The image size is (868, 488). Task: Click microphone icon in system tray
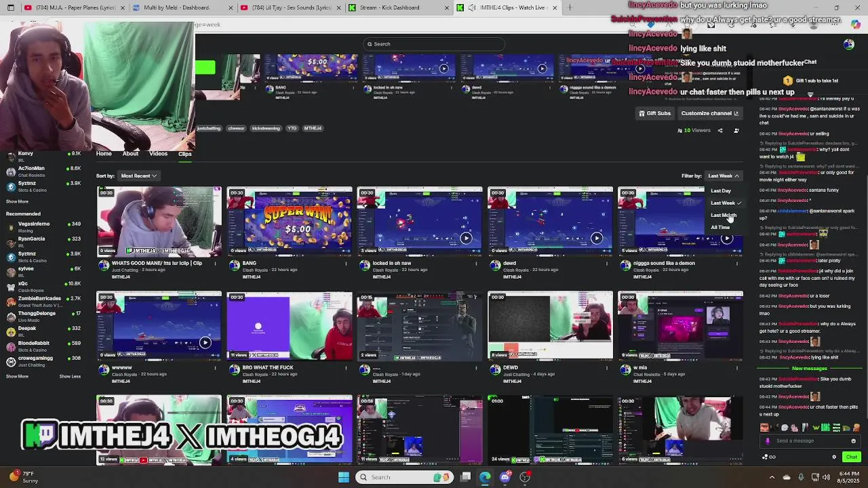tap(801, 477)
